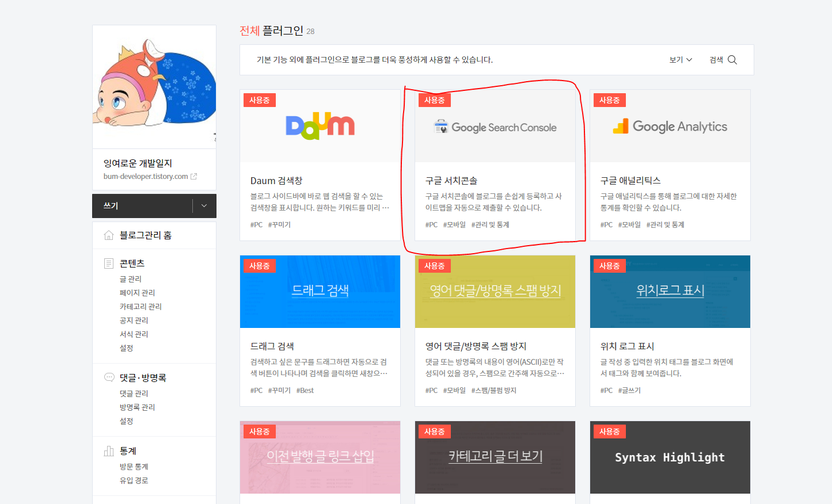Open the Daum 검색창 plugin title

click(x=276, y=181)
